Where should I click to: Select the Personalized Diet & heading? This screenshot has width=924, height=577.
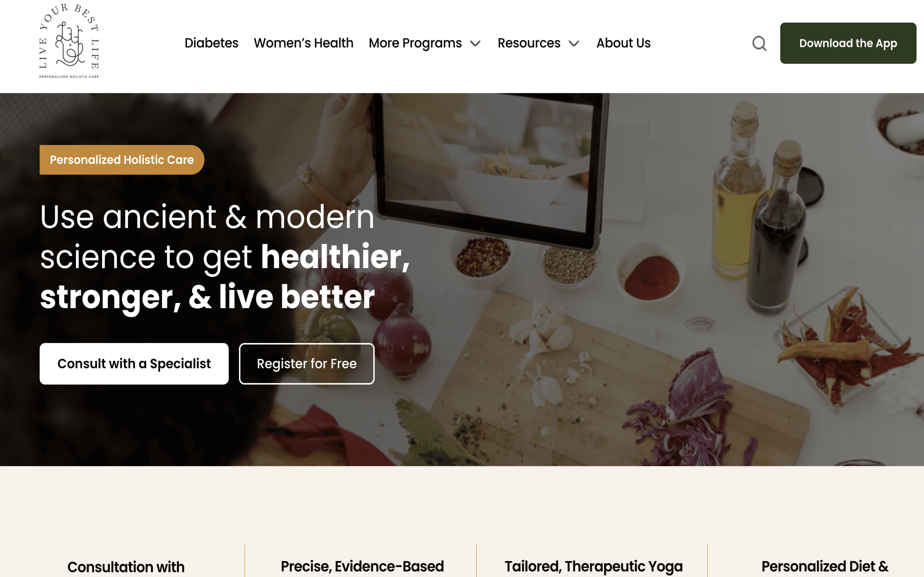tap(825, 566)
